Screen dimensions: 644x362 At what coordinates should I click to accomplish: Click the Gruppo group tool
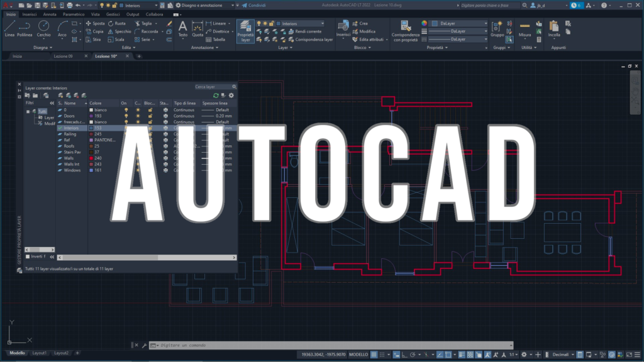pos(497,29)
